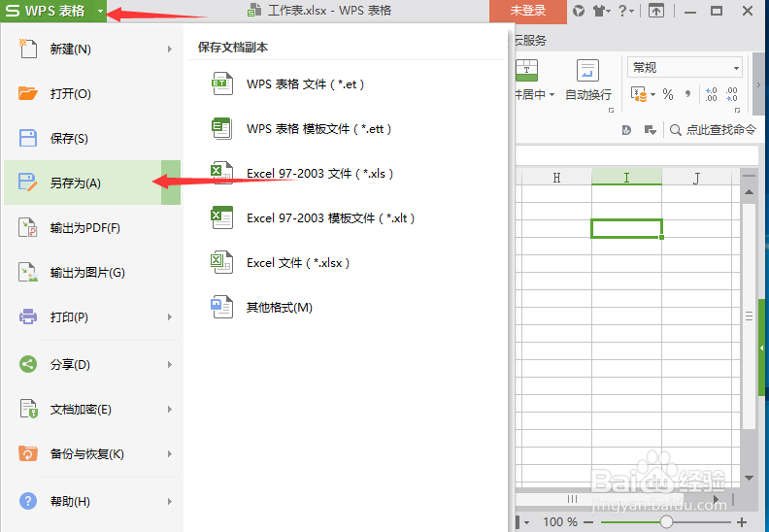Click the Excel 文件 (*.xlsx) icon
The height and width of the screenshot is (532, 769).
(221, 262)
